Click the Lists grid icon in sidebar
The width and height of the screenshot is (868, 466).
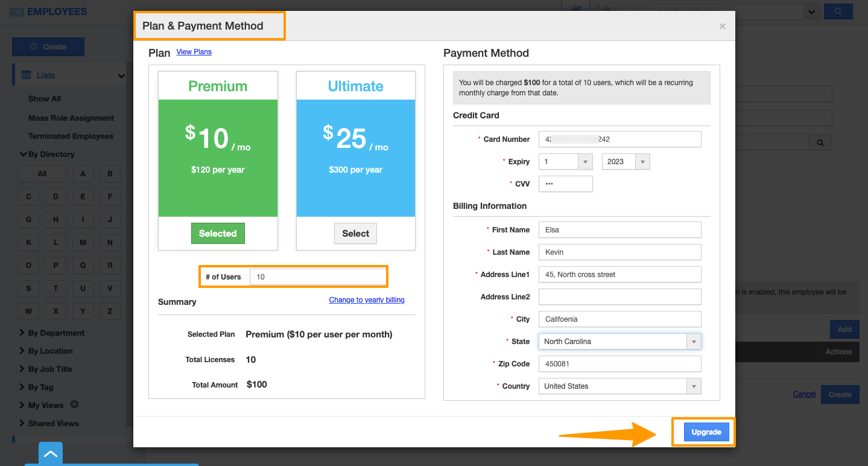[26, 75]
